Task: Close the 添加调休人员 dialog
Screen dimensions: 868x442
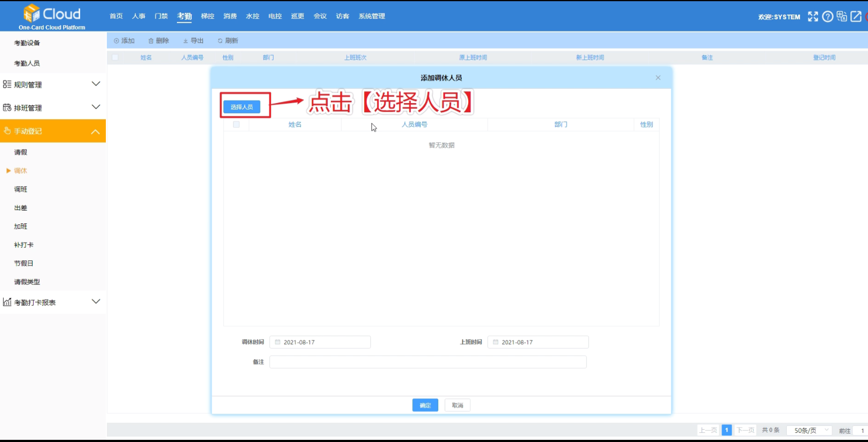Action: click(x=658, y=77)
